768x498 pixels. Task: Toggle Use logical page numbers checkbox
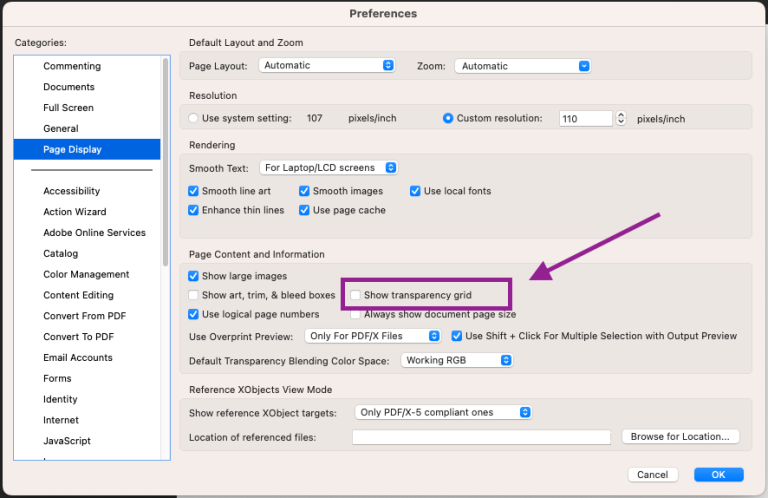(193, 314)
